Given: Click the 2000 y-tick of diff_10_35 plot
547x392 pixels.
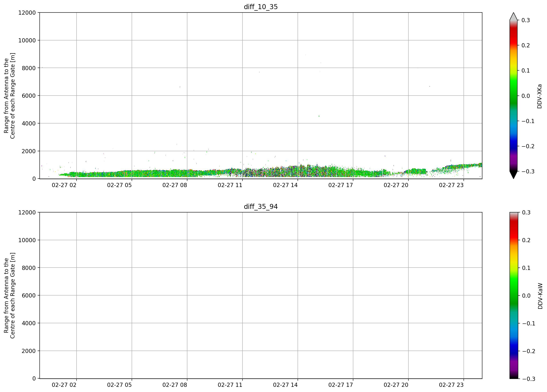Looking at the screenshot, I should point(29,151).
